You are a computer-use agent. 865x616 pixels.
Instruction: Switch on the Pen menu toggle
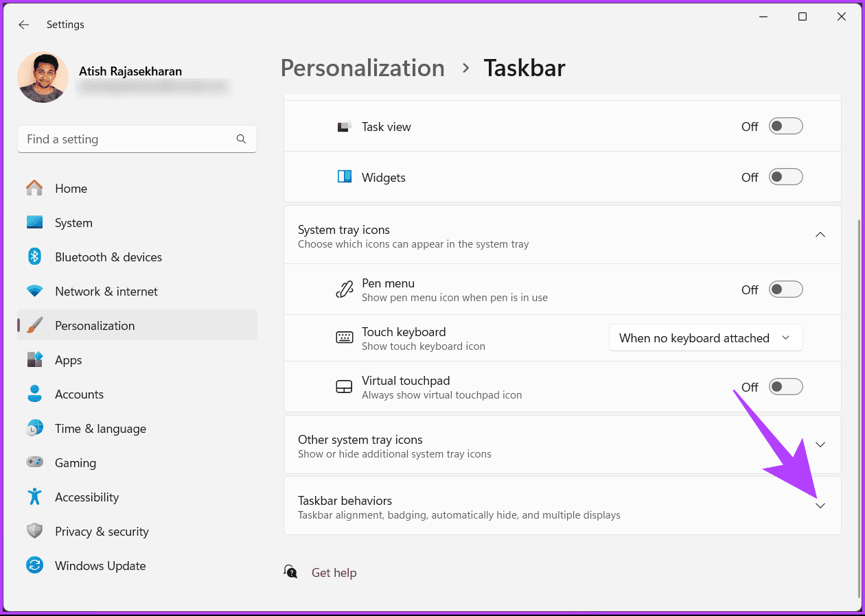(x=785, y=289)
